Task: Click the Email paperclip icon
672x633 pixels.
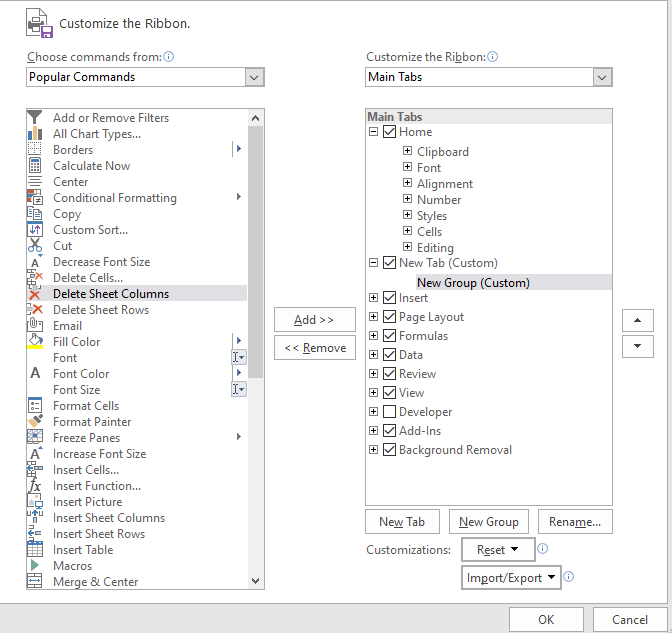Action: click(35, 325)
